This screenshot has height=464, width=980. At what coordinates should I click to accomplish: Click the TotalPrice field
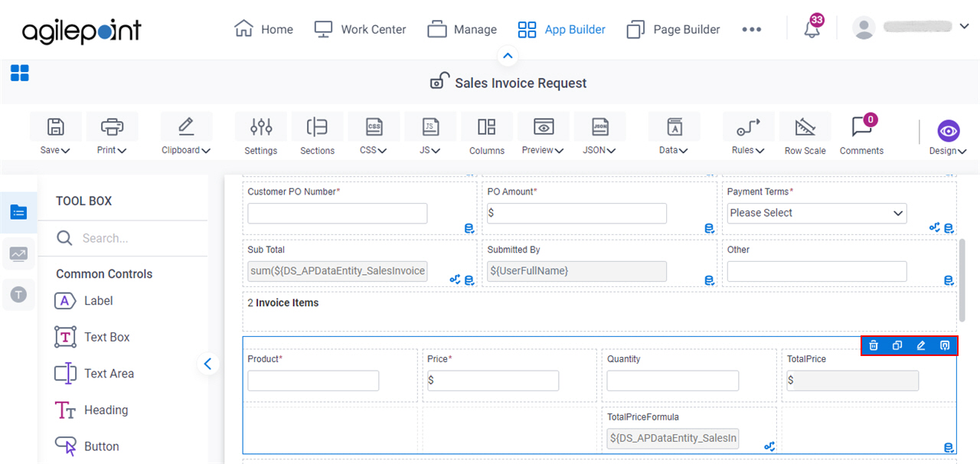click(x=853, y=381)
